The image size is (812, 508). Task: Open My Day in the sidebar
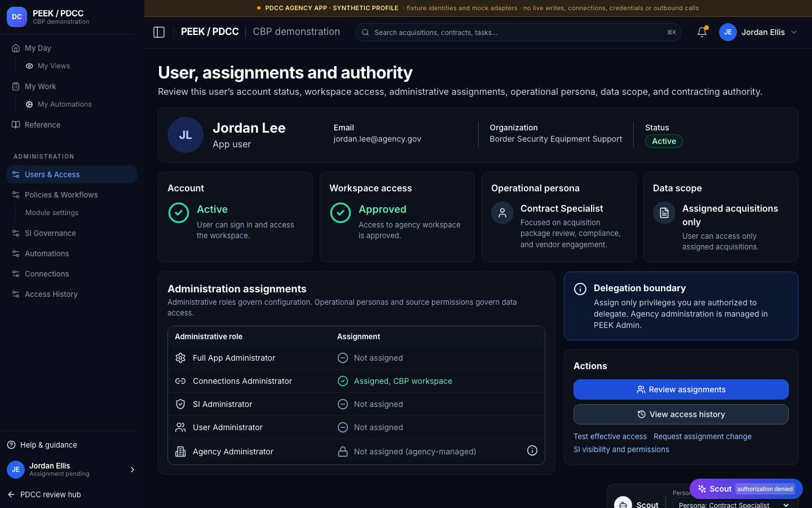tap(72, 48)
